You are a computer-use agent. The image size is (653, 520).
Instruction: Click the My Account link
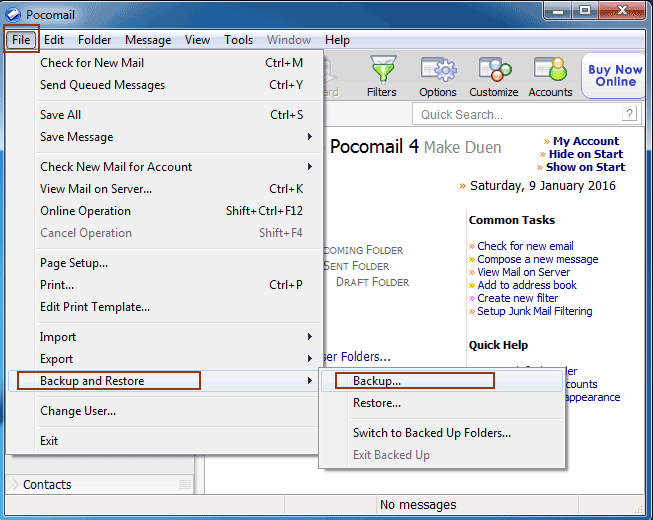586,141
